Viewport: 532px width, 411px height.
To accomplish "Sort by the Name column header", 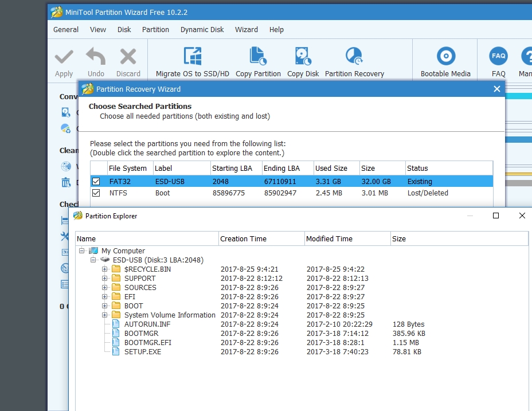I will coord(147,238).
